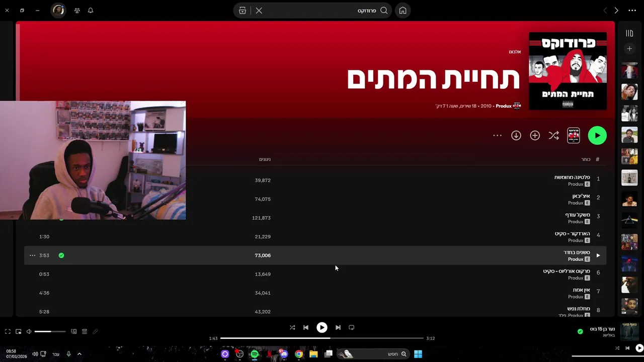Open Discord from the taskbar
644x362 pixels.
coord(284,354)
